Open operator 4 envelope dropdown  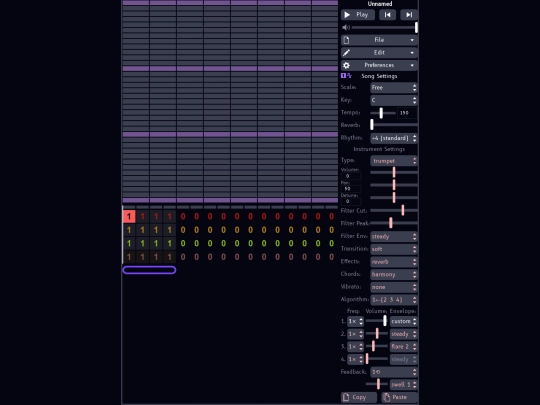[403, 359]
